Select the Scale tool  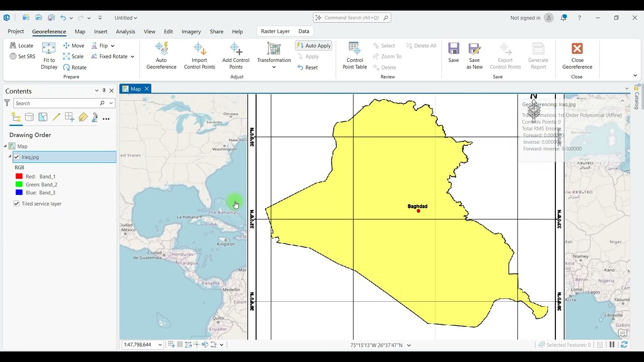73,56
